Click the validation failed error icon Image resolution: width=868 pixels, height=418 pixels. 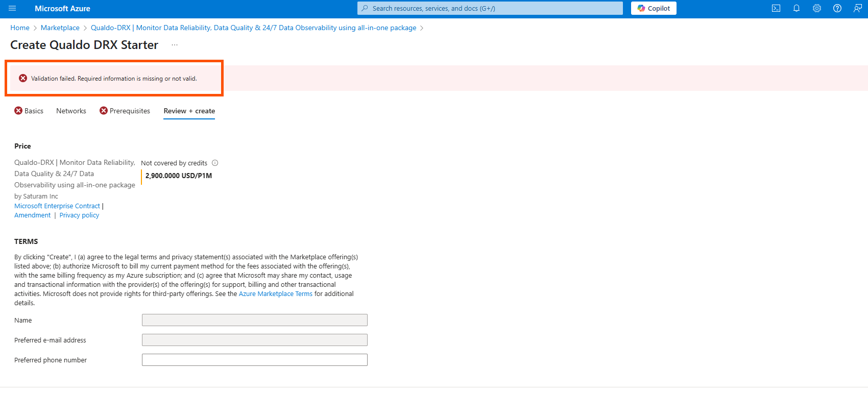pyautogui.click(x=23, y=78)
